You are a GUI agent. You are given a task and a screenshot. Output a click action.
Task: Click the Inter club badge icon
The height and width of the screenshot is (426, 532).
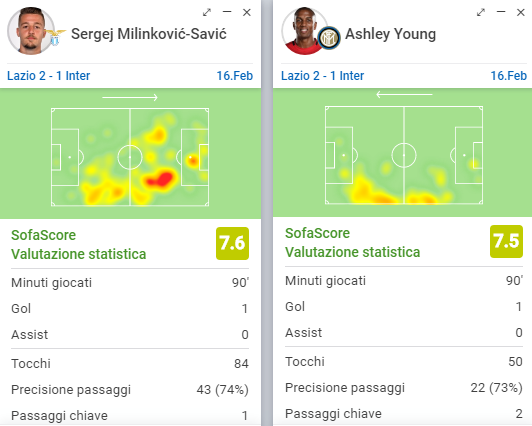point(329,38)
